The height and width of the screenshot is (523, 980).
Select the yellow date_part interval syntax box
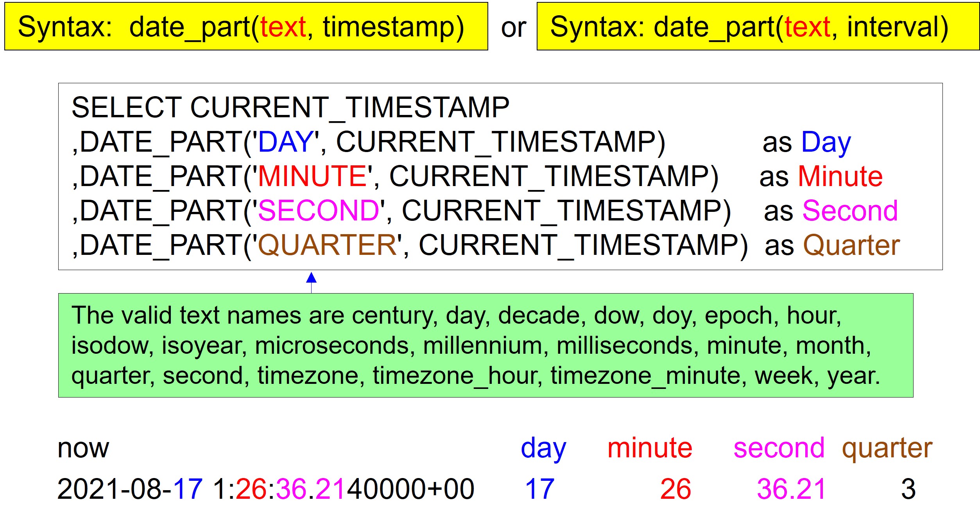(758, 26)
